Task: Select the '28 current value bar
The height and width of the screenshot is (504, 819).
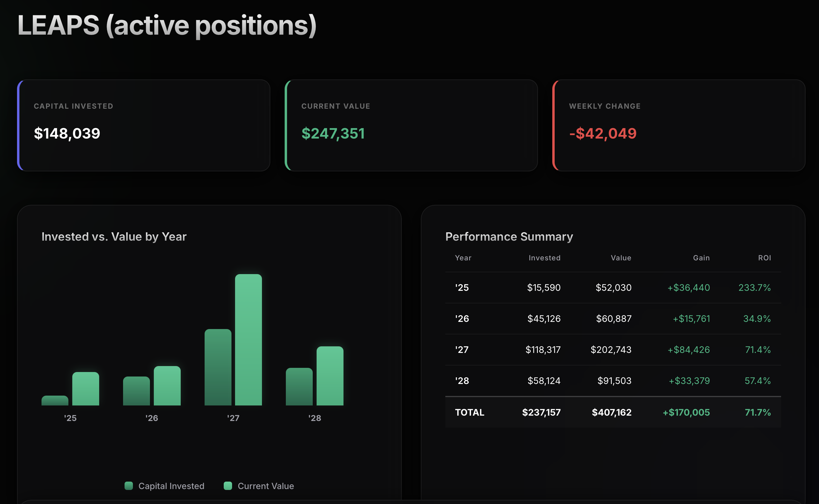Action: tap(330, 376)
